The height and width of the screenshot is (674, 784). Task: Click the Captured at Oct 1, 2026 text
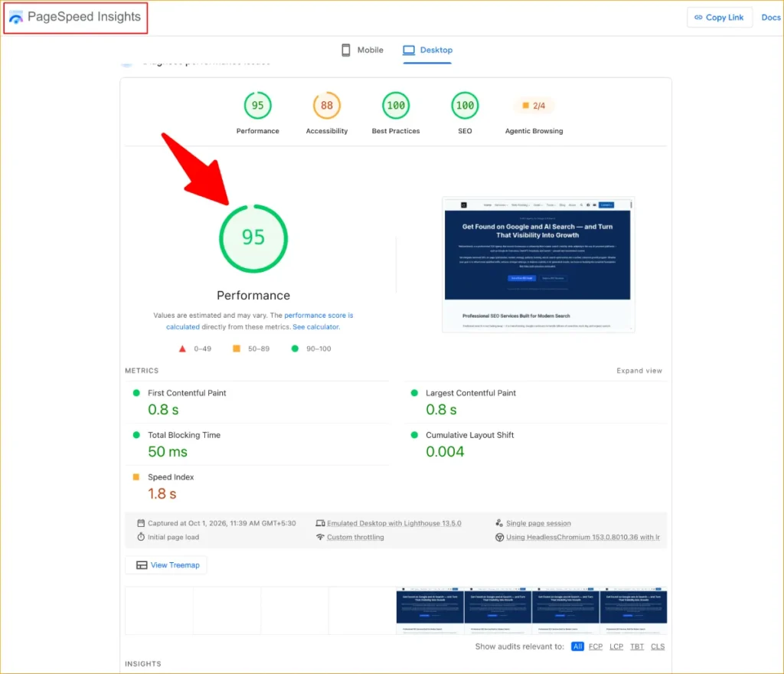pyautogui.click(x=221, y=523)
